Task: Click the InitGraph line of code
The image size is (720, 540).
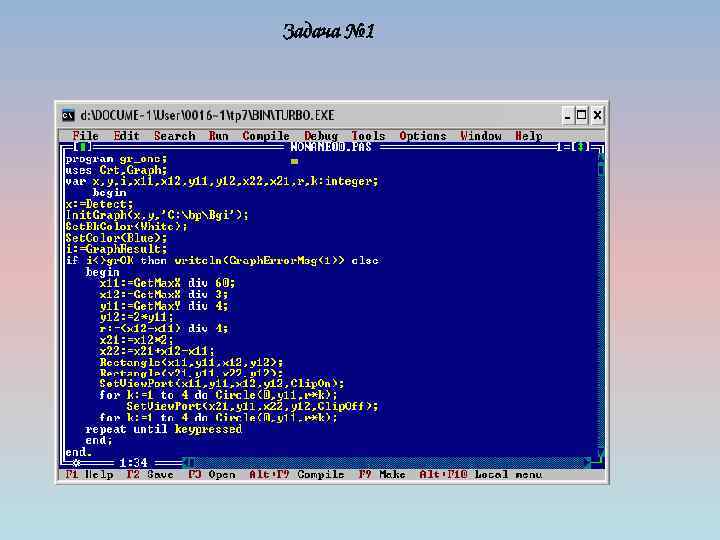Action: tap(157, 215)
